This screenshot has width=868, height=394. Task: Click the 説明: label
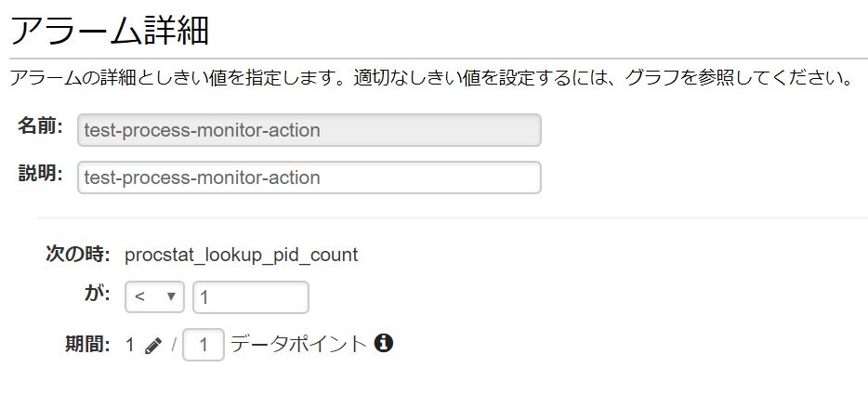click(40, 174)
